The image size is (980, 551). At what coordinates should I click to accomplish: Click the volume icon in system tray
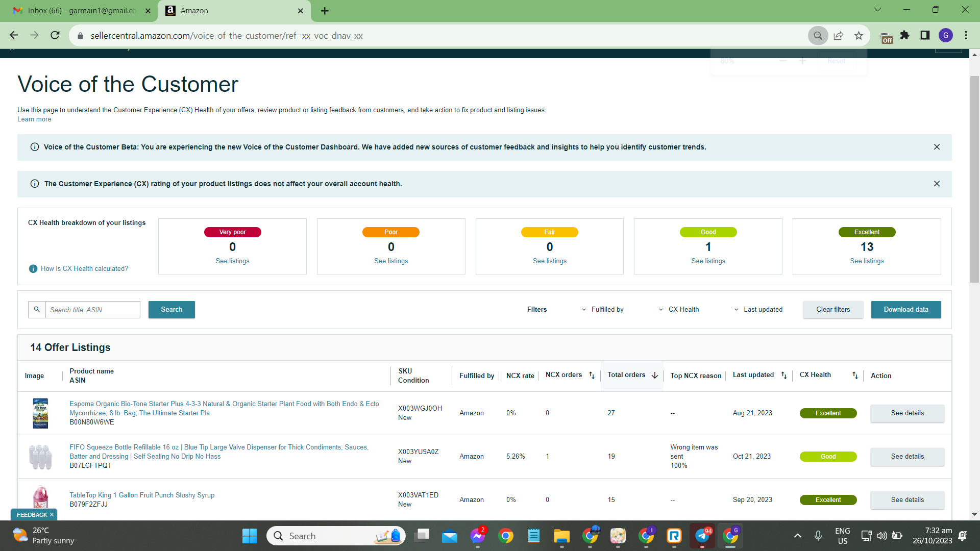pyautogui.click(x=881, y=536)
